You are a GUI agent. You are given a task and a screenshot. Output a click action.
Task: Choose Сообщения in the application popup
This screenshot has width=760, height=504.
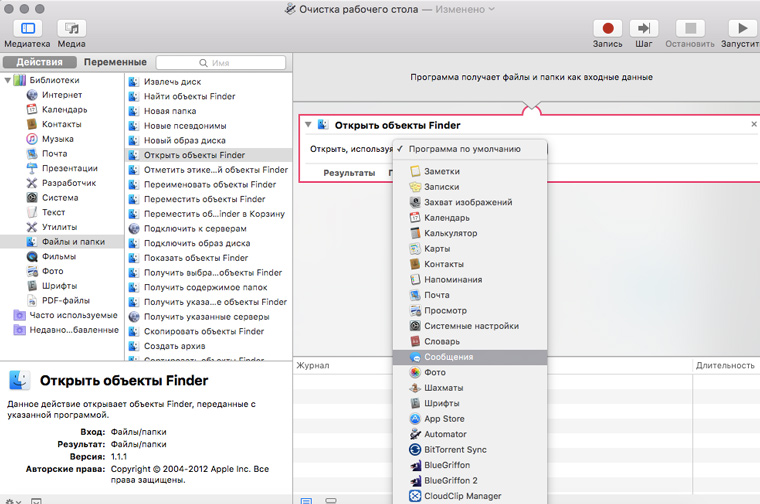click(470, 357)
